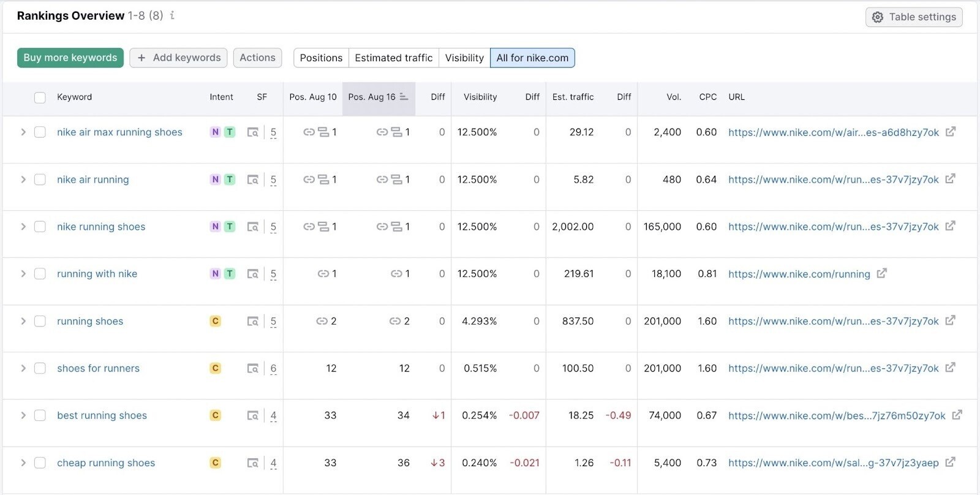Expand the cheap running shoes row
980x495 pixels.
23,463
